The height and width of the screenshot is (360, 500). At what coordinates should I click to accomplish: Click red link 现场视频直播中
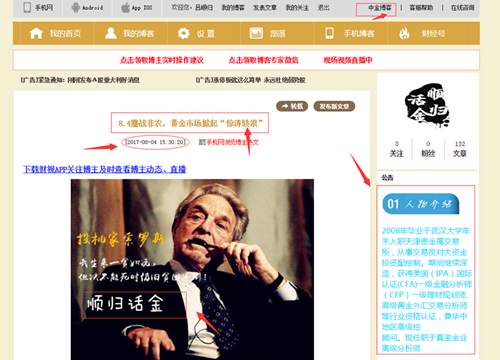pos(348,60)
